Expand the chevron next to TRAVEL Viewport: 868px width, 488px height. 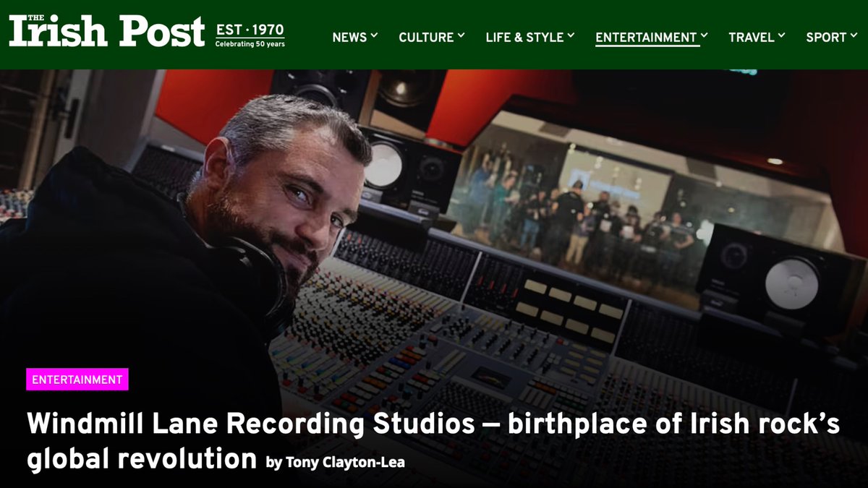(x=781, y=35)
